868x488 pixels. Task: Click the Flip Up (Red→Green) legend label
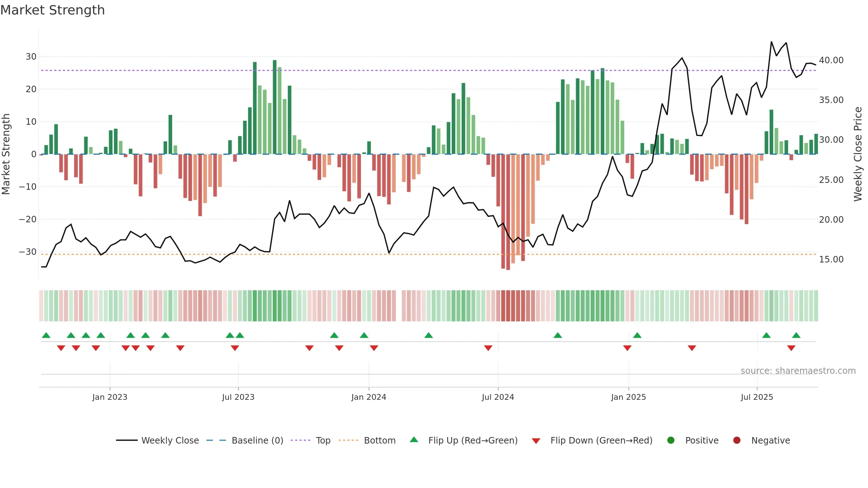(x=473, y=440)
